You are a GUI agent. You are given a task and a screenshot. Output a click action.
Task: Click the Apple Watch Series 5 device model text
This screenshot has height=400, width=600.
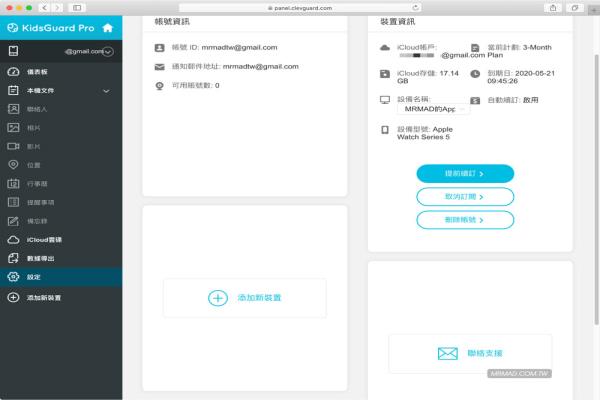[425, 133]
